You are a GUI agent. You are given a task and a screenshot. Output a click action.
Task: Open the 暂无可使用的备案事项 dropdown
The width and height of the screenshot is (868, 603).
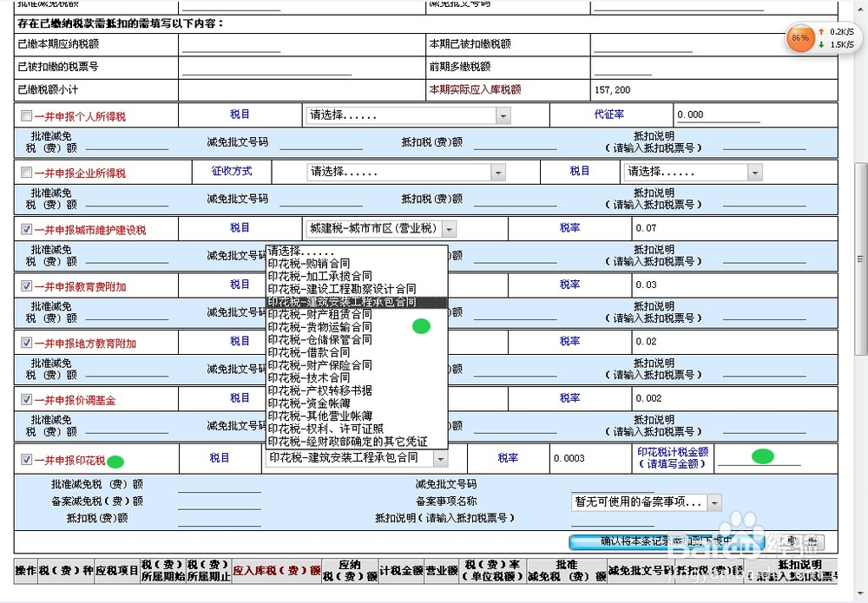click(647, 502)
